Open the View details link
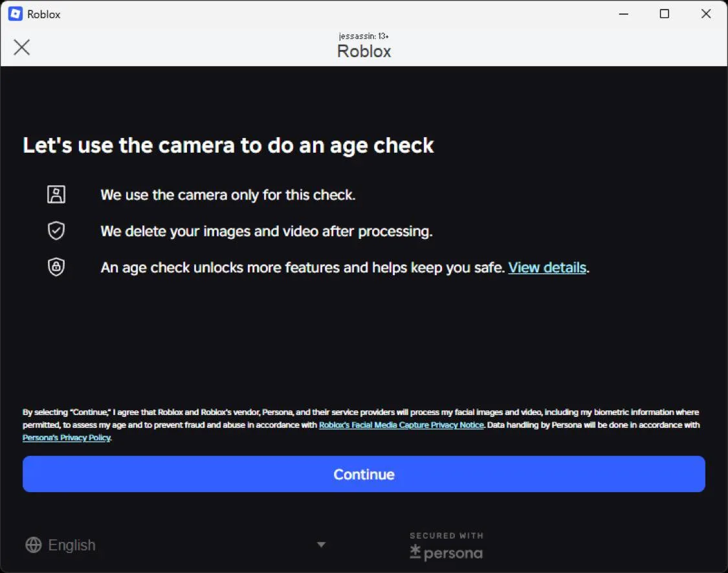This screenshot has width=728, height=573. click(x=547, y=267)
